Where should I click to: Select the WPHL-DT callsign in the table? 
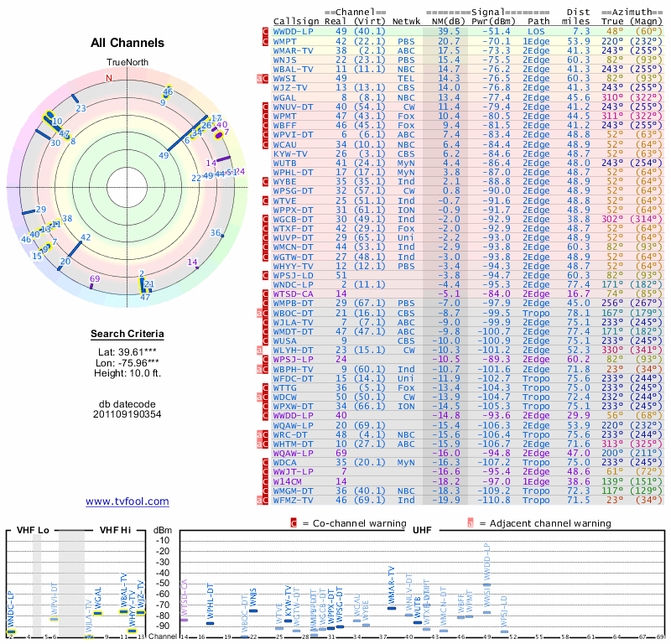pos(293,173)
